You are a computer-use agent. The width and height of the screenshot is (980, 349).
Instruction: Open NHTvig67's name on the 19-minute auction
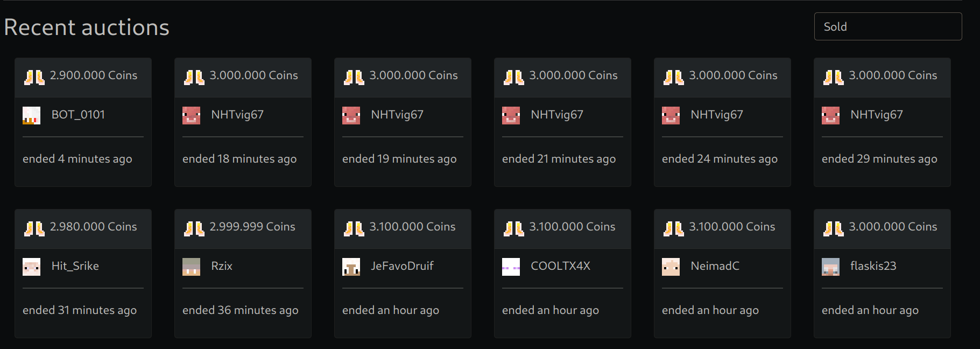pyautogui.click(x=397, y=115)
